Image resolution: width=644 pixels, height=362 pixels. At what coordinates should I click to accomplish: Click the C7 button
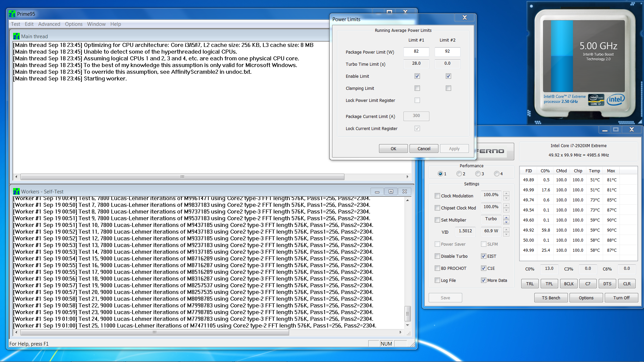coord(588,284)
